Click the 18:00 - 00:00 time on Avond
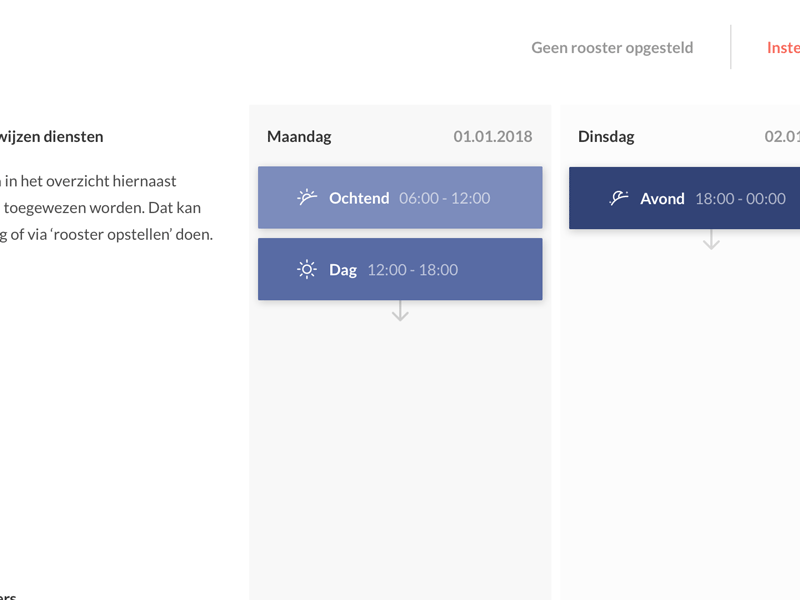 [740, 198]
